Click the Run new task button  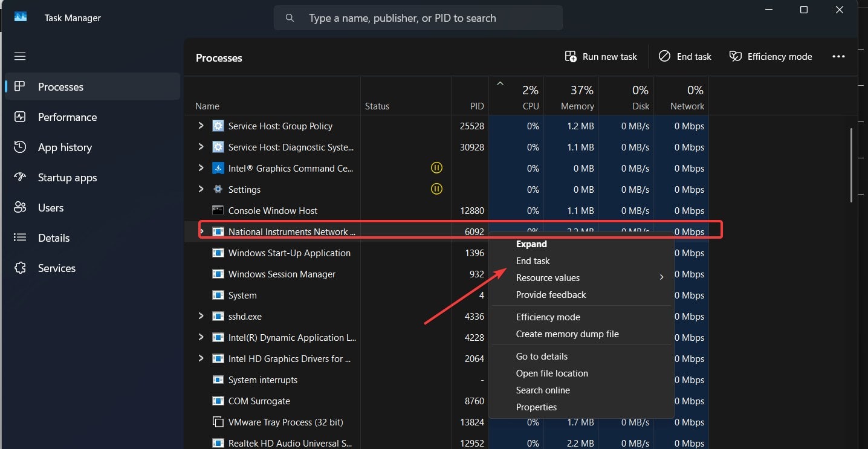pyautogui.click(x=601, y=57)
